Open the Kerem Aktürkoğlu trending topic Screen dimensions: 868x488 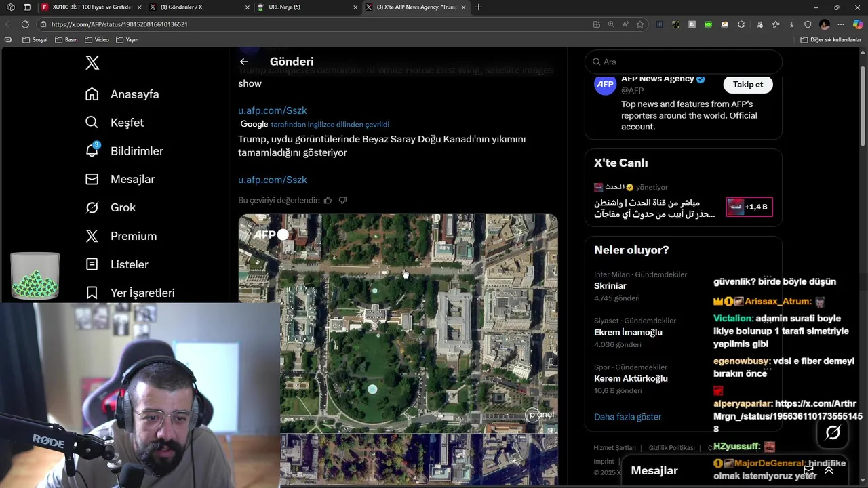(x=631, y=379)
